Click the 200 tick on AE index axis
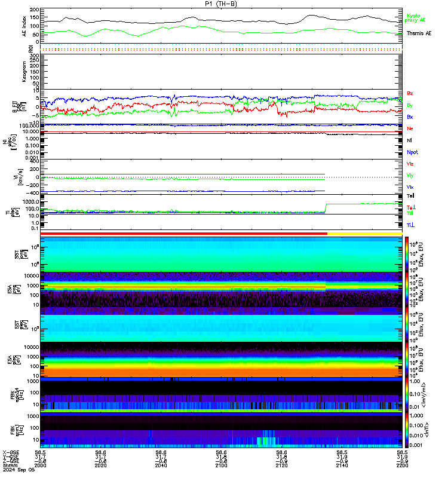The height and width of the screenshot is (478, 448). click(35, 10)
